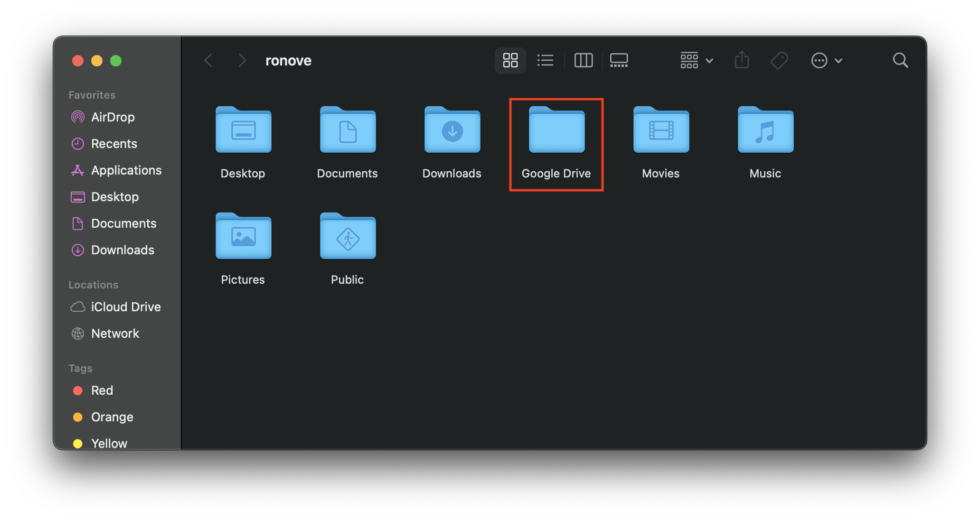Select Network in sidebar
Image resolution: width=980 pixels, height=520 pixels.
[115, 334]
